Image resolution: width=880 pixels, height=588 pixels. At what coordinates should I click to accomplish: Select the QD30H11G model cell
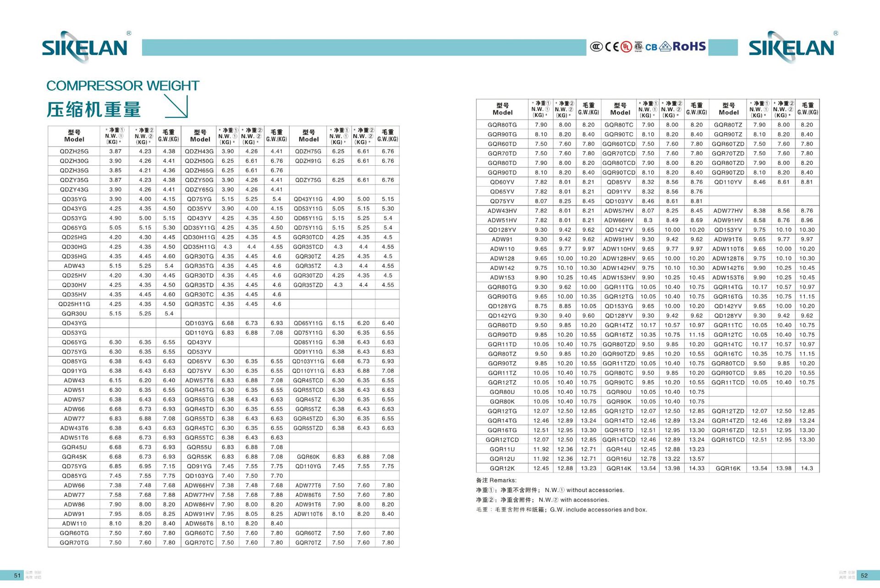click(x=199, y=237)
